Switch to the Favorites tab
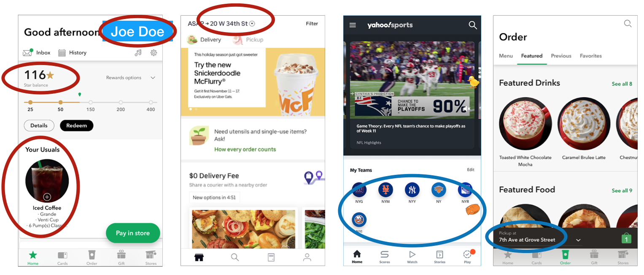The image size is (644, 275). click(590, 56)
